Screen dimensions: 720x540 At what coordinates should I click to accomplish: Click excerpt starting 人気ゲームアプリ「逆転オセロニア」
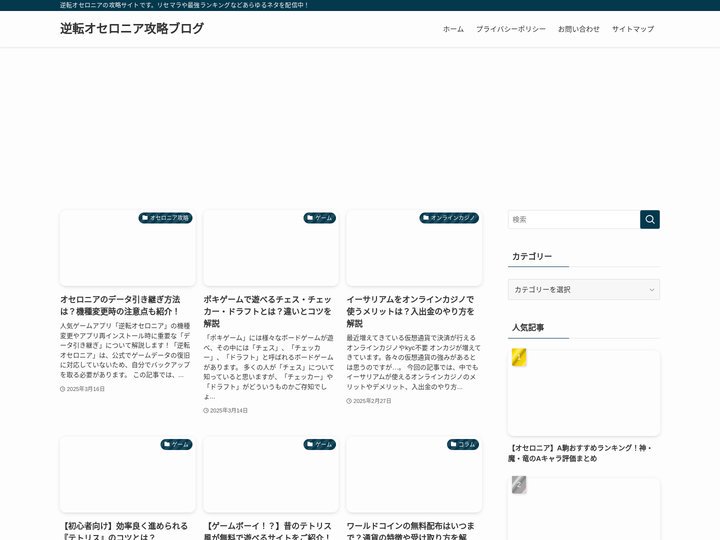tap(125, 350)
